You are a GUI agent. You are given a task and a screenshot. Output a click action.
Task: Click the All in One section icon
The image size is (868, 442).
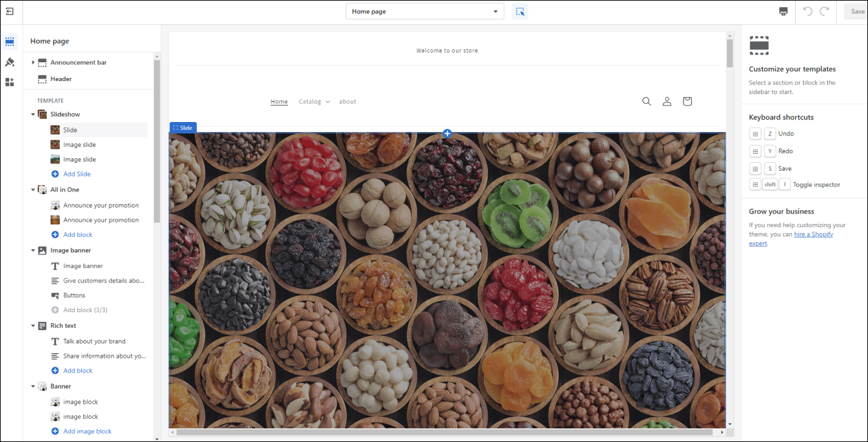42,190
